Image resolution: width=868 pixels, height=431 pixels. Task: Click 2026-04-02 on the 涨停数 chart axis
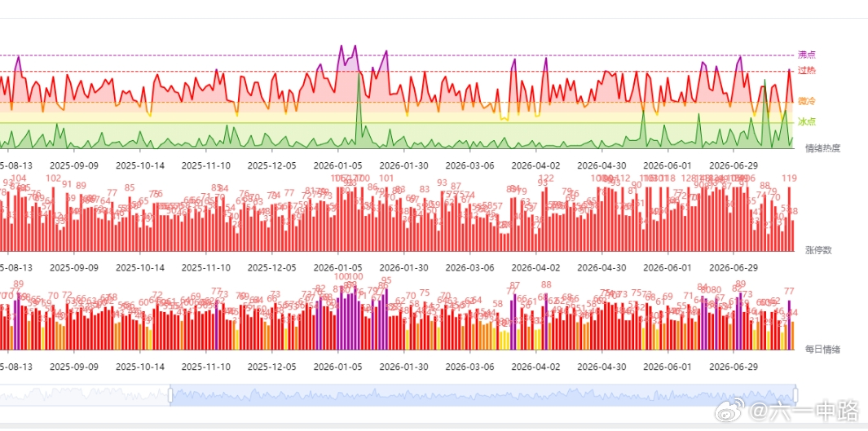(x=535, y=267)
